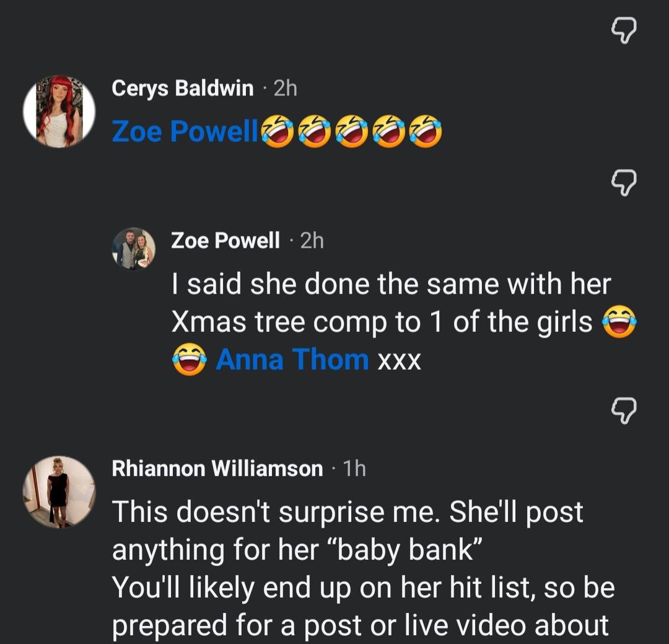Viewport: 669px width, 644px height.
Task: Open Zoe Powell's name above her reply
Action: 225,240
